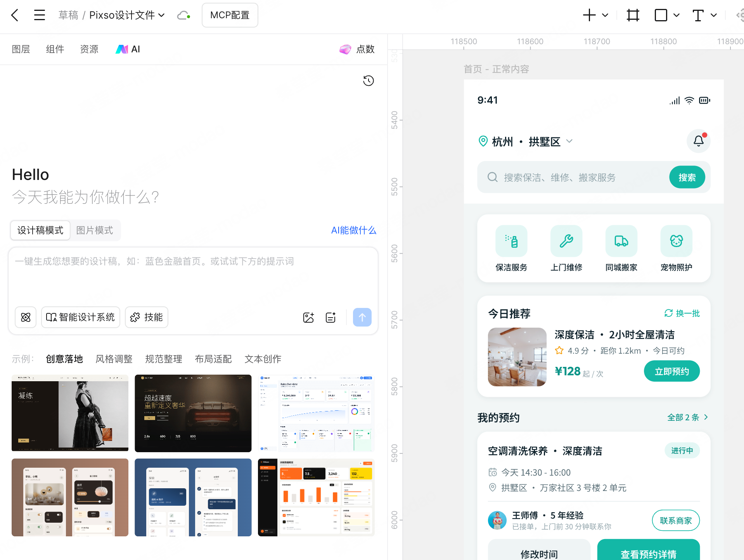
Task: Open the 超越速度 car example thumbnail
Action: [x=193, y=413]
